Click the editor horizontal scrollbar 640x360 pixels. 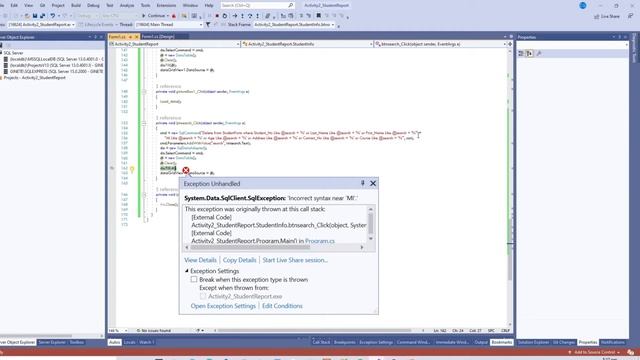[314, 331]
